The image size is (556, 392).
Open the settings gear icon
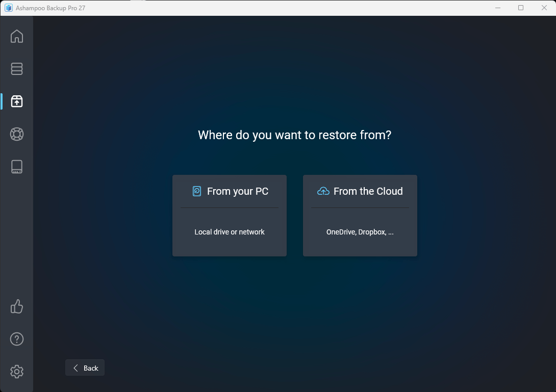tap(17, 372)
